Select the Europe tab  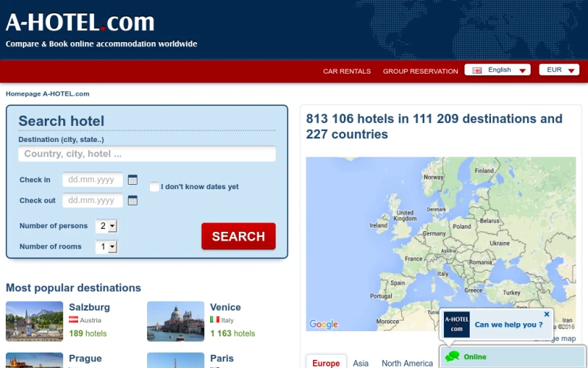326,363
